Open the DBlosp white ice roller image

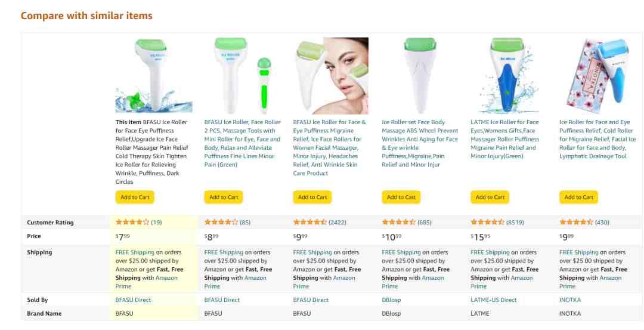420,76
